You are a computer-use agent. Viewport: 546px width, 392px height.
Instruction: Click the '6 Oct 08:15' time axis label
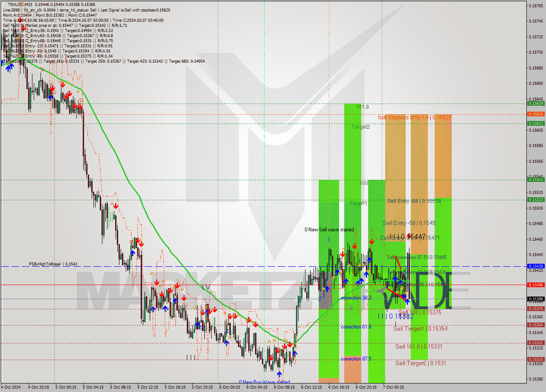(284, 387)
